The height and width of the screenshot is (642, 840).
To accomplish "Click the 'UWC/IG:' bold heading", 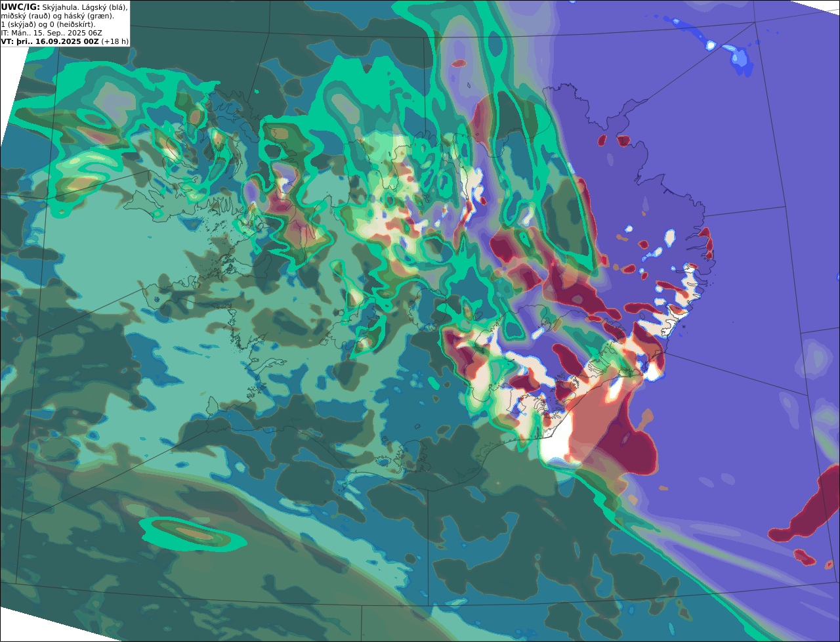I will click(x=20, y=7).
